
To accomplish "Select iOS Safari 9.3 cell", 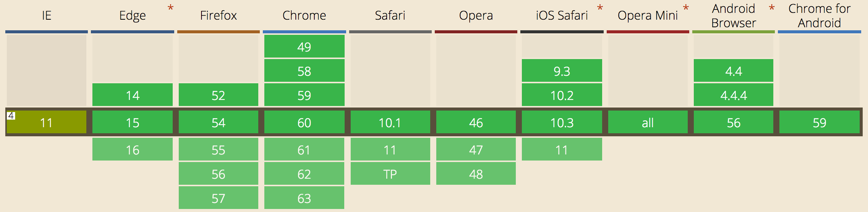I will coord(562,70).
